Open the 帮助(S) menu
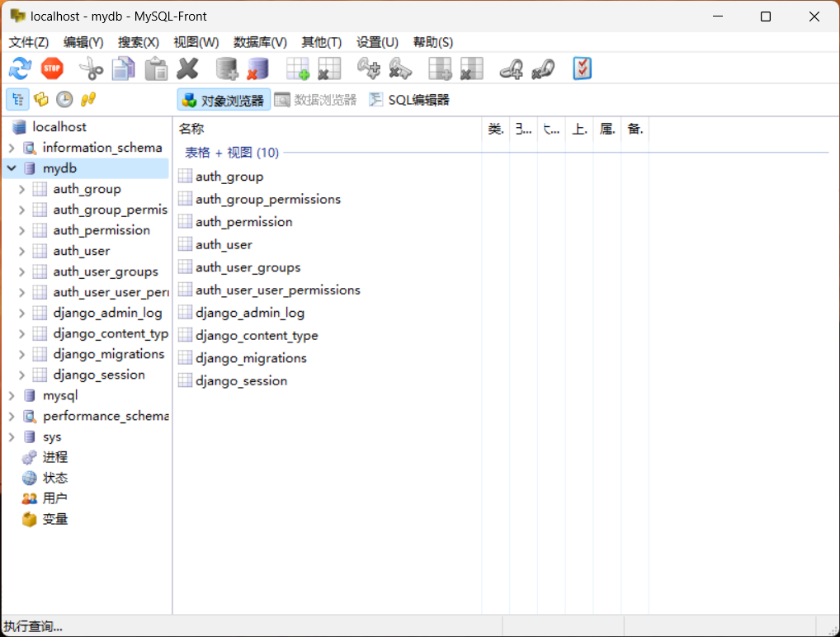The height and width of the screenshot is (637, 840). (x=433, y=42)
